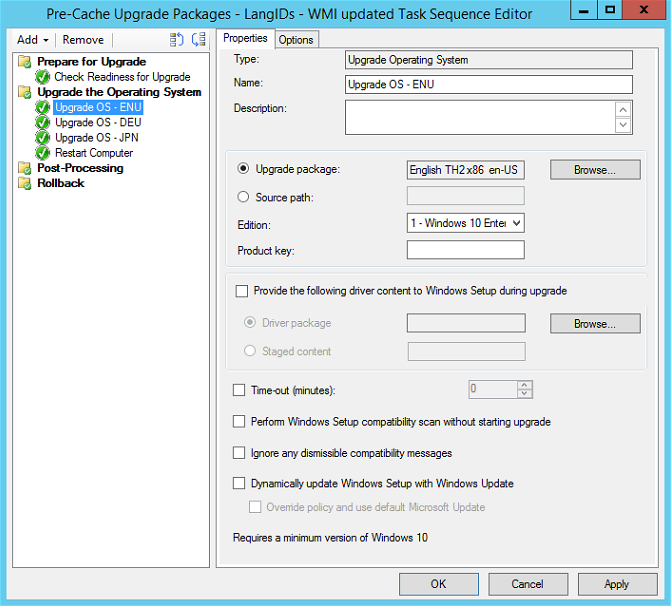Select the Source path radio button
This screenshot has width=671, height=606.
pyautogui.click(x=243, y=197)
